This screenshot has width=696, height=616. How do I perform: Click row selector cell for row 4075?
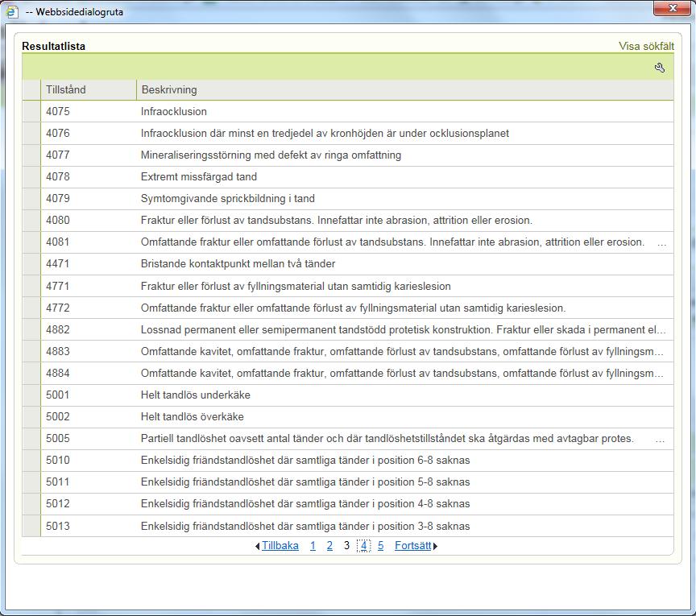(31, 111)
